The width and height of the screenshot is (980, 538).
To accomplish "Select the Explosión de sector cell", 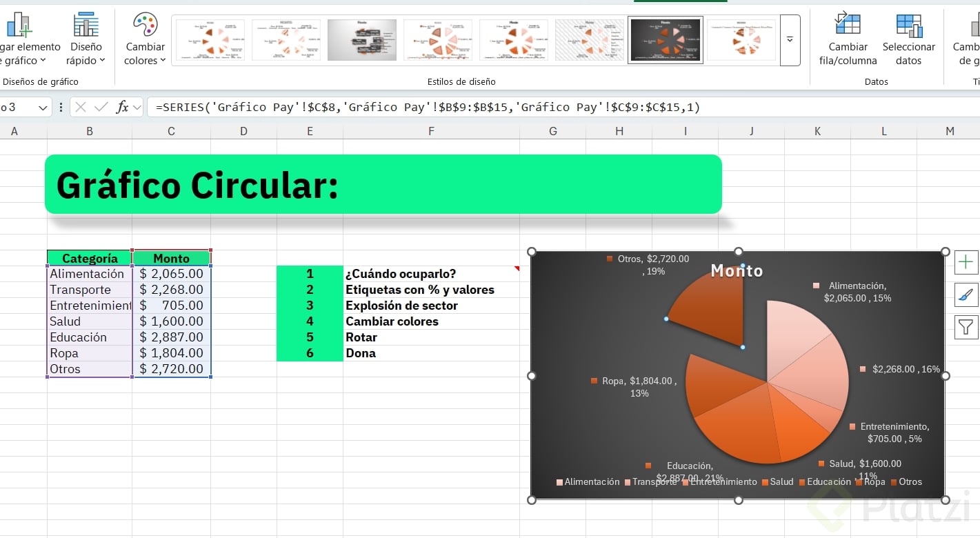I will coord(431,306).
